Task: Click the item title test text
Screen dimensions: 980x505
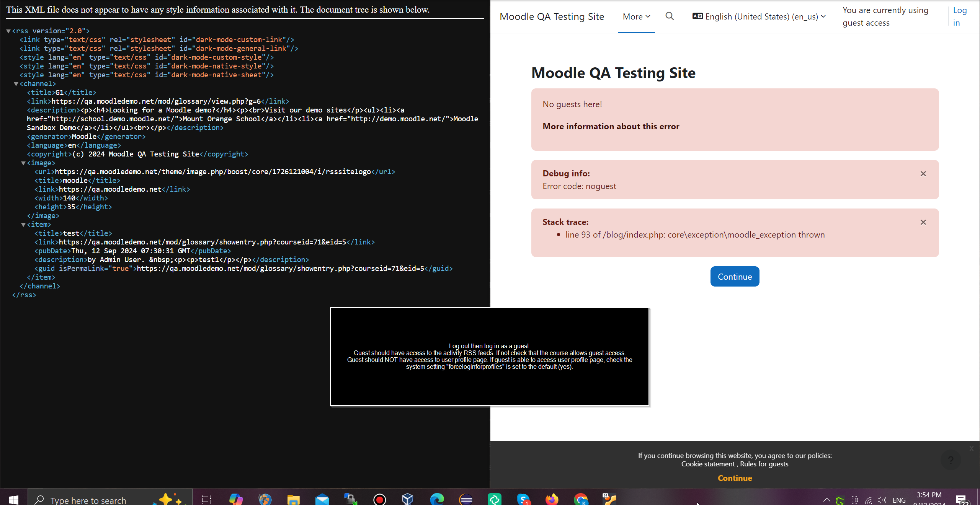Action: 71,233
